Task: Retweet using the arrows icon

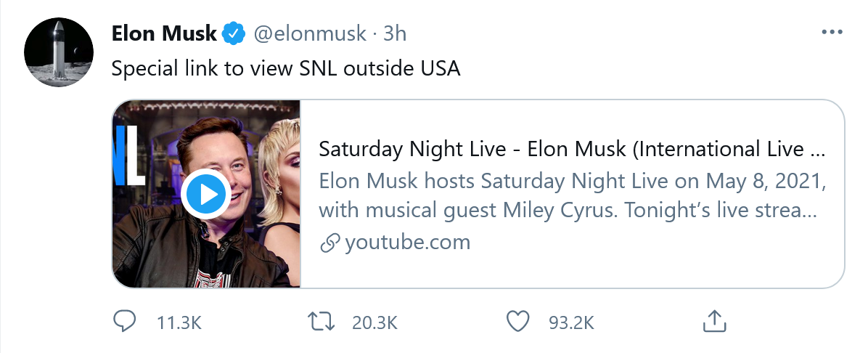Action: [320, 320]
